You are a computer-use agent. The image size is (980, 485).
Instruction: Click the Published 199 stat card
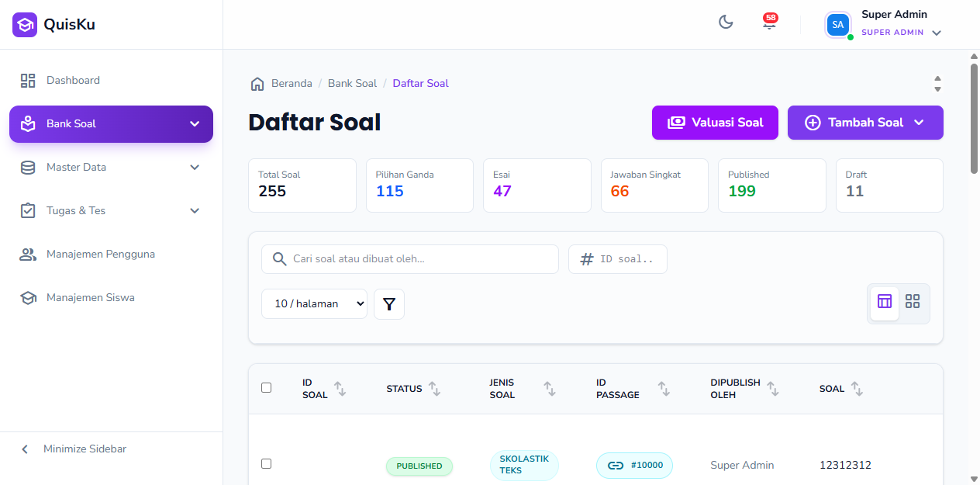click(x=772, y=185)
